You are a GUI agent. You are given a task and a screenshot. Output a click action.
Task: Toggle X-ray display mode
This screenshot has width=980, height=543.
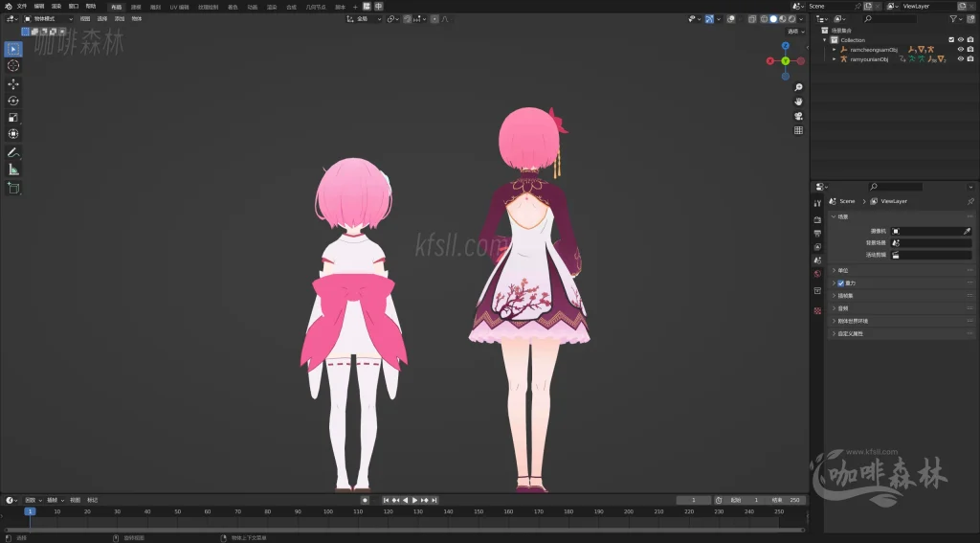click(x=752, y=19)
